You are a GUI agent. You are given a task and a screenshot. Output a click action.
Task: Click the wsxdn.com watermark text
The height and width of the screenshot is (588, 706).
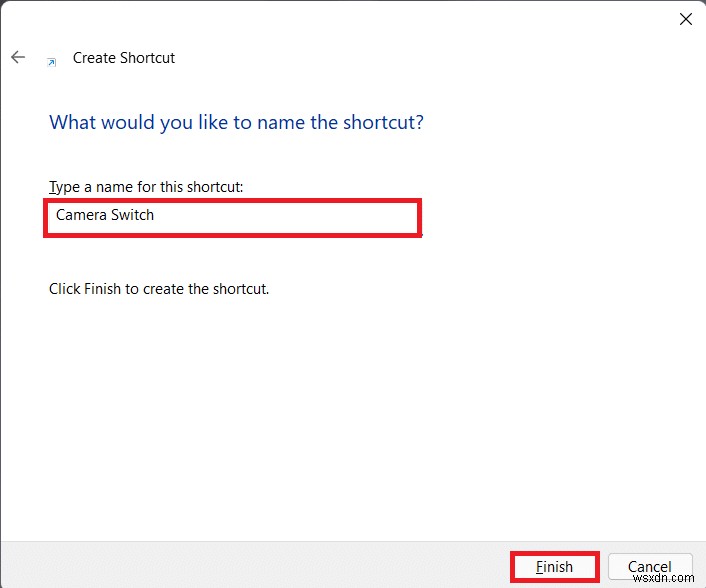pyautogui.click(x=671, y=577)
